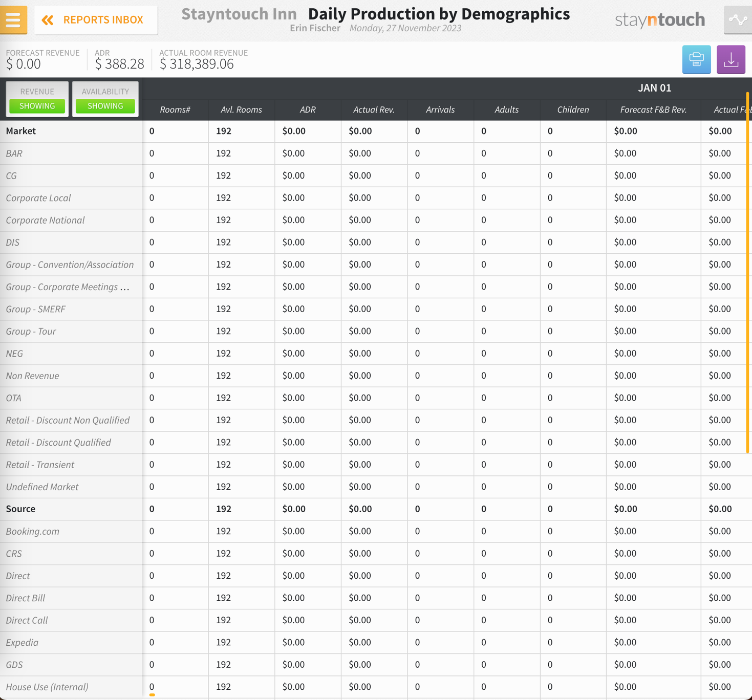This screenshot has width=752, height=700.
Task: Click the Actual Room Revenue $318,389.06 value
Action: point(197,64)
